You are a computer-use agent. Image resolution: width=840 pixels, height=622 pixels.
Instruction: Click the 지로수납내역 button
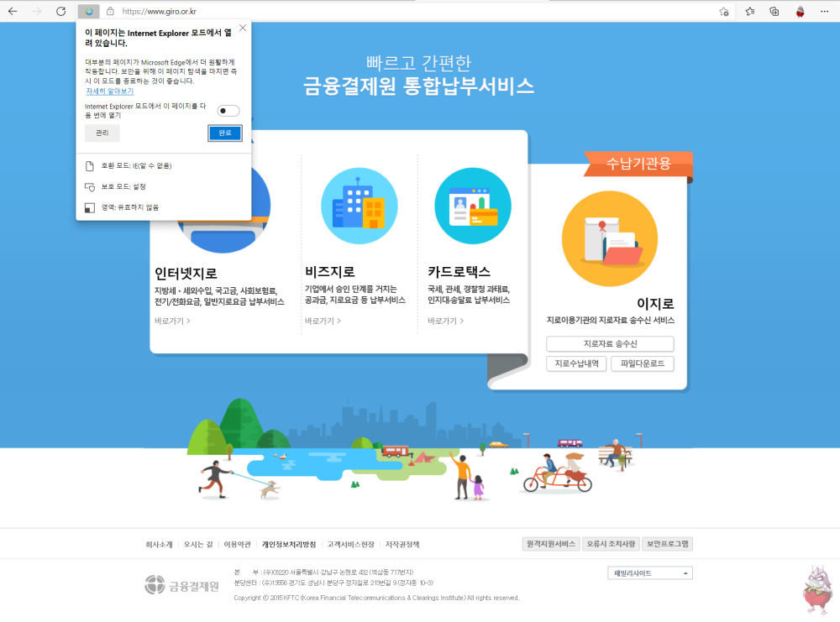576,363
